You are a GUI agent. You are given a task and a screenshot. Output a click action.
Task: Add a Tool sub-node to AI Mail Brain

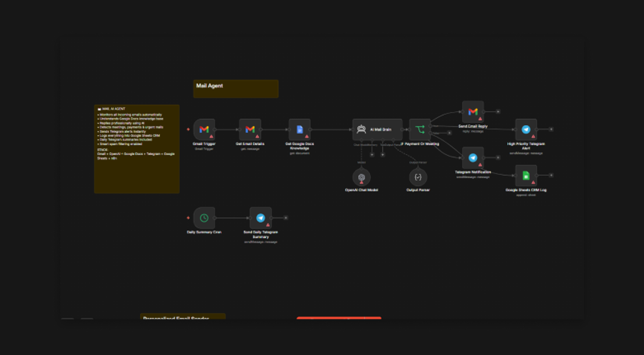click(382, 154)
